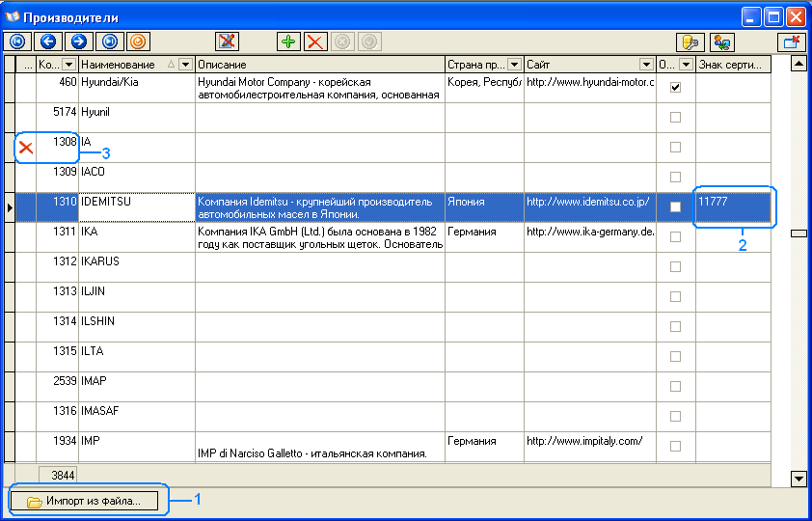Click the edit-cancel toolbar icon with pencil
The height and width of the screenshot is (521, 812).
pyautogui.click(x=227, y=41)
